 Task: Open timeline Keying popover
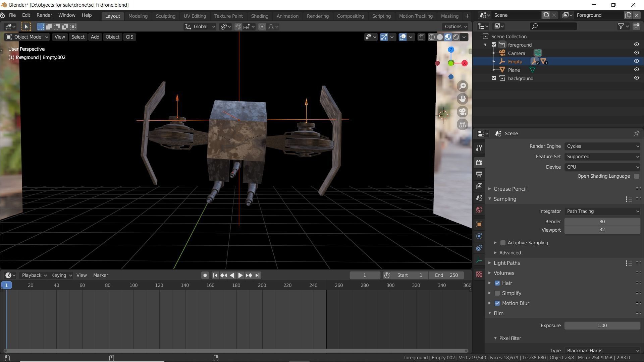point(61,275)
